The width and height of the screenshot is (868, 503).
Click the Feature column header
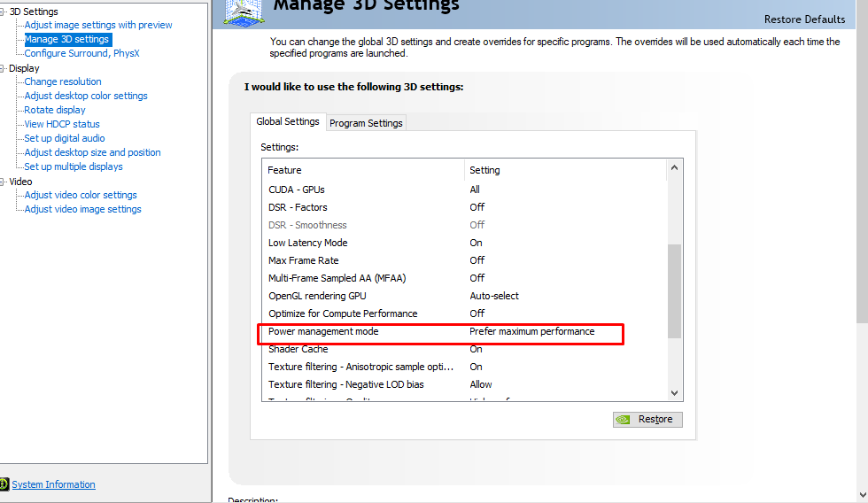point(363,170)
